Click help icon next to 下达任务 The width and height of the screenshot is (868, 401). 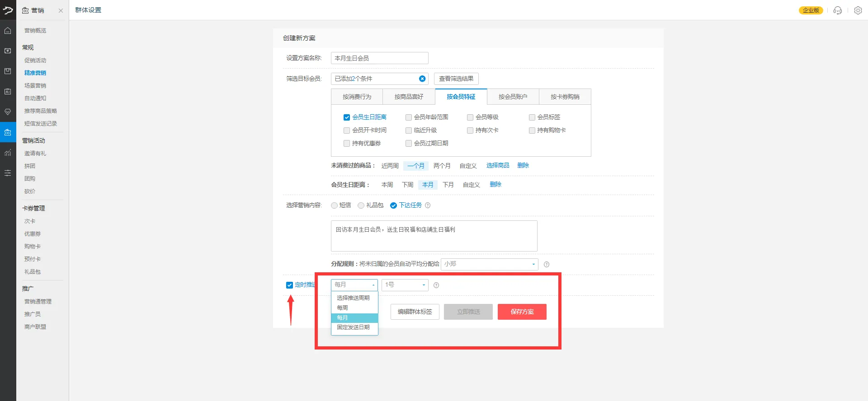click(428, 205)
